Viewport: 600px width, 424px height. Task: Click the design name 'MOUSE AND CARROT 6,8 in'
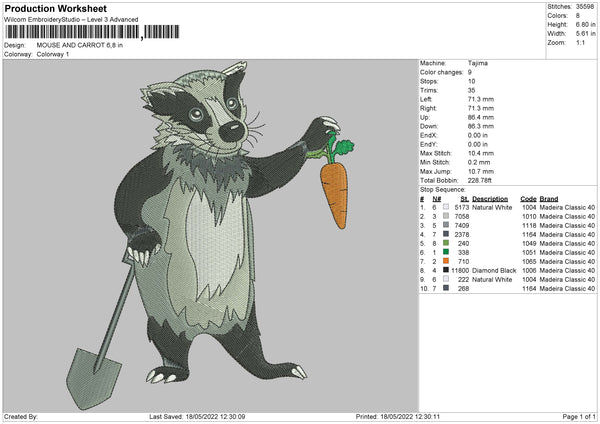[x=80, y=45]
